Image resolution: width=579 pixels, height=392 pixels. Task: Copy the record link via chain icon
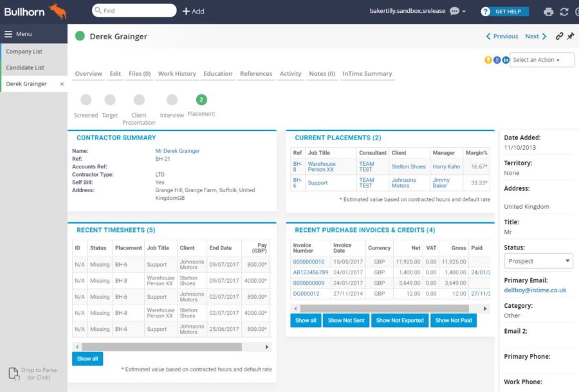coord(559,37)
